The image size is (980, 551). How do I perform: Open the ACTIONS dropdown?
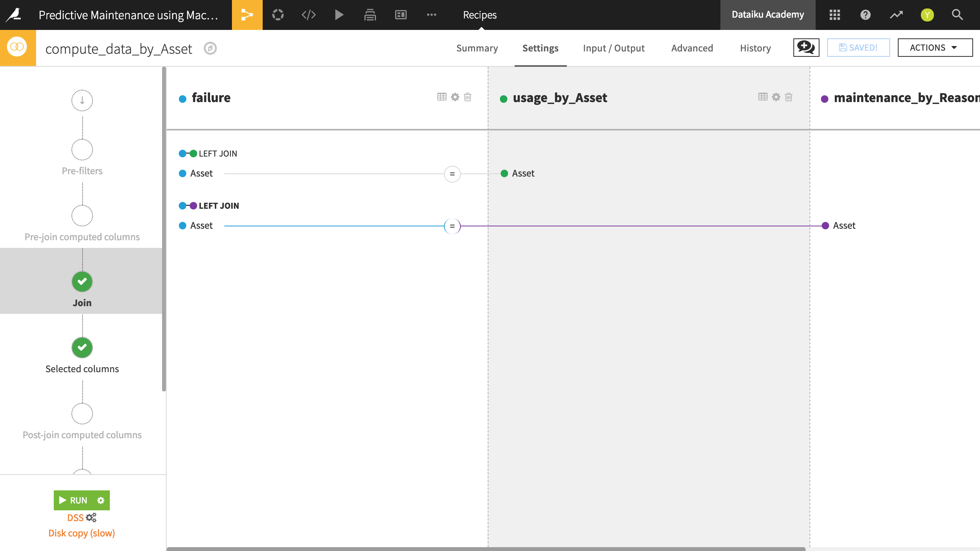pos(935,48)
